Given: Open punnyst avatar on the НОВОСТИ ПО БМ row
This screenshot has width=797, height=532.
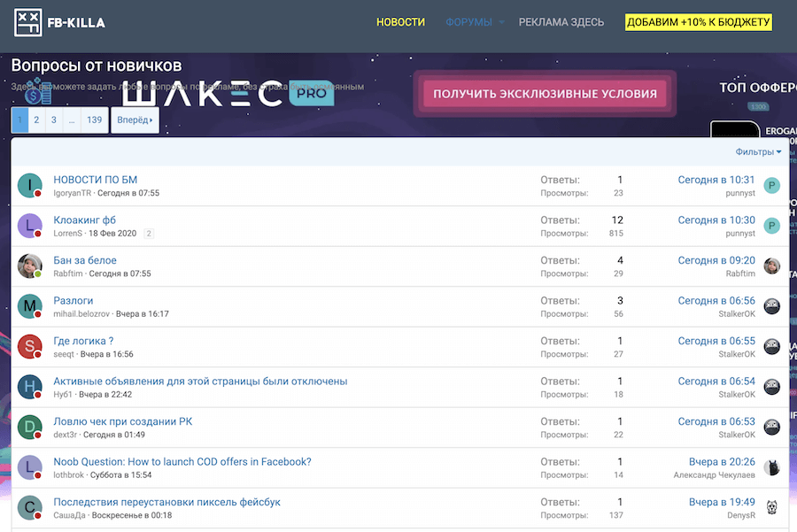Looking at the screenshot, I should 772,186.
